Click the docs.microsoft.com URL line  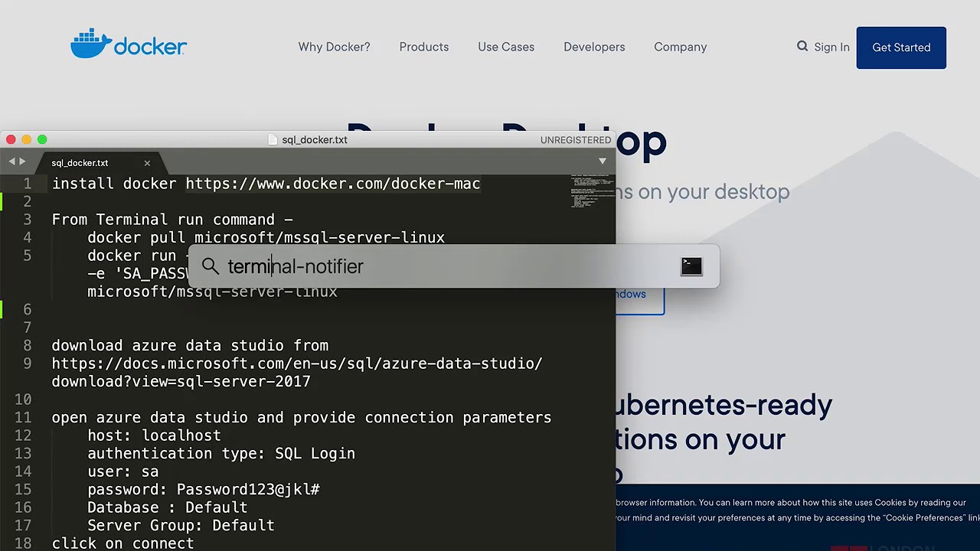[297, 364]
